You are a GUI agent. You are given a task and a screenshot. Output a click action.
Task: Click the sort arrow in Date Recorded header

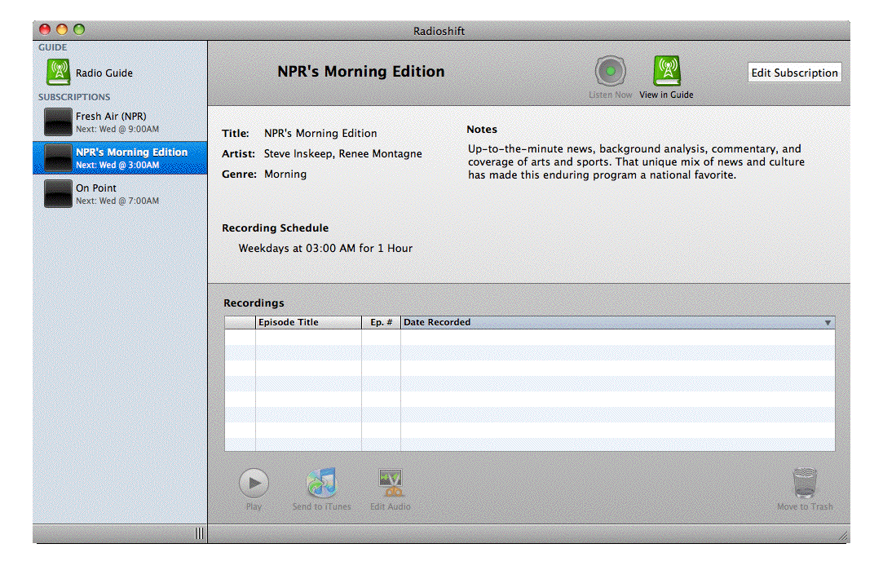coord(828,323)
